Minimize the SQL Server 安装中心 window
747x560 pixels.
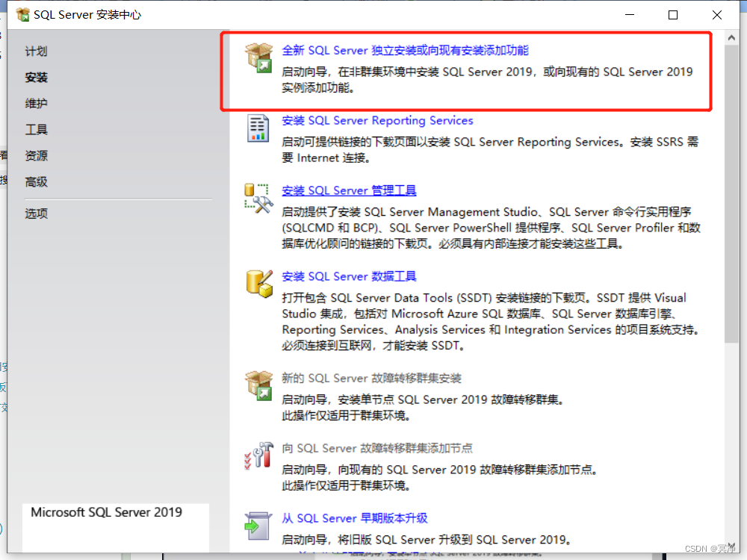click(x=630, y=15)
